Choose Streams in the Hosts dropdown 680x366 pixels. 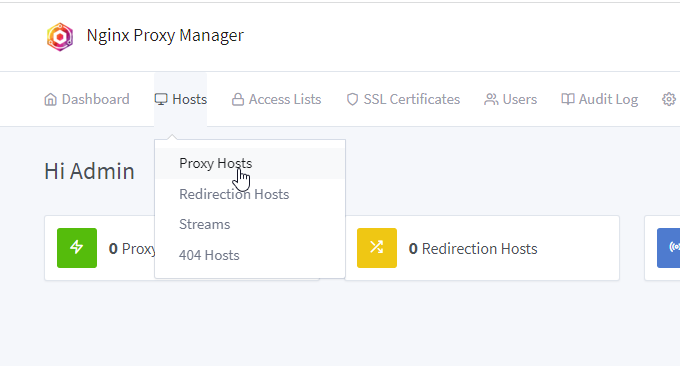[x=250, y=225]
